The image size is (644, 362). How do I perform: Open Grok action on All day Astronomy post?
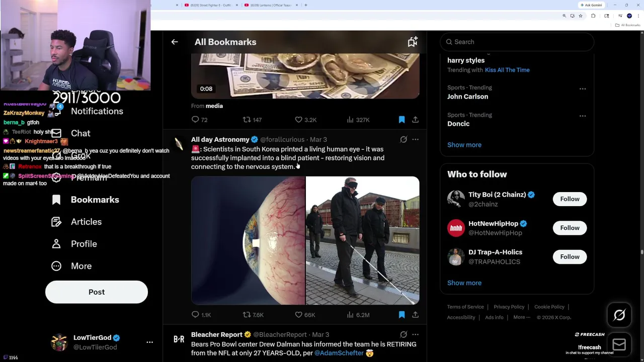tap(404, 139)
